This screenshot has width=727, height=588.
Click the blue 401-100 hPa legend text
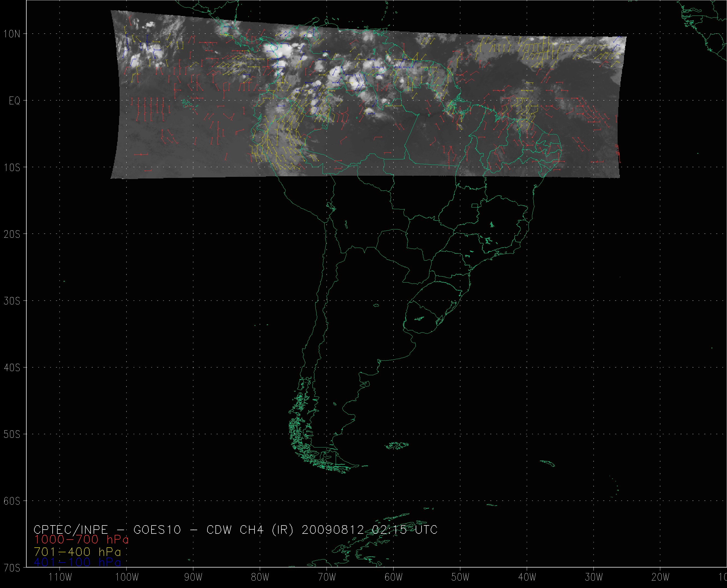[77, 563]
